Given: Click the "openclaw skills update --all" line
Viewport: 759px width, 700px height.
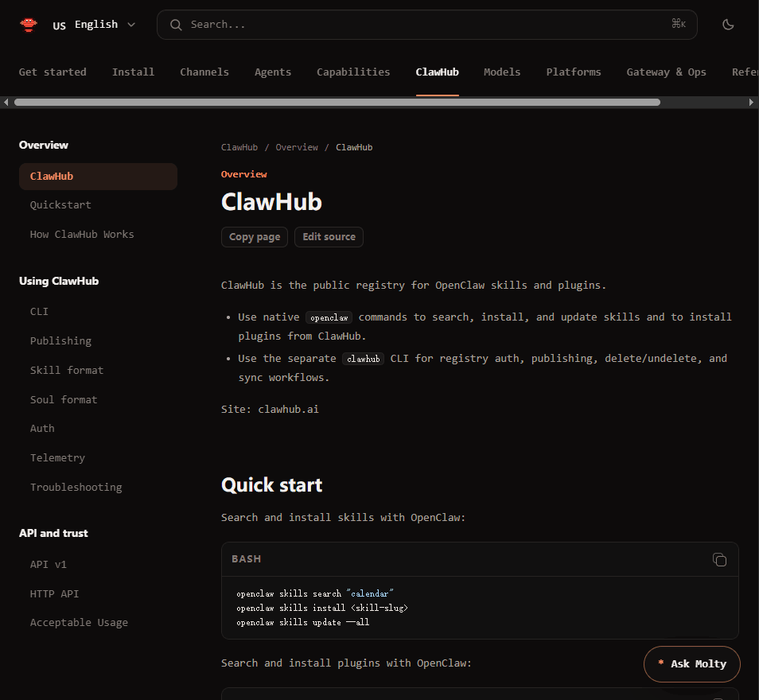Looking at the screenshot, I should pyautogui.click(x=303, y=623).
